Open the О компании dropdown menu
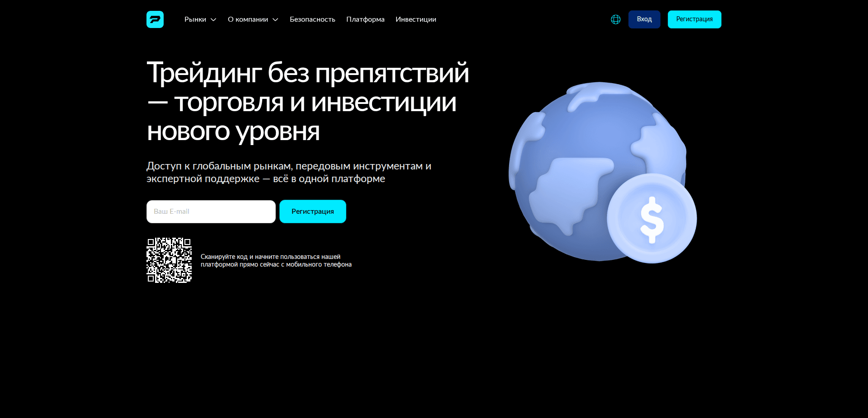Image resolution: width=868 pixels, height=418 pixels. (x=248, y=19)
